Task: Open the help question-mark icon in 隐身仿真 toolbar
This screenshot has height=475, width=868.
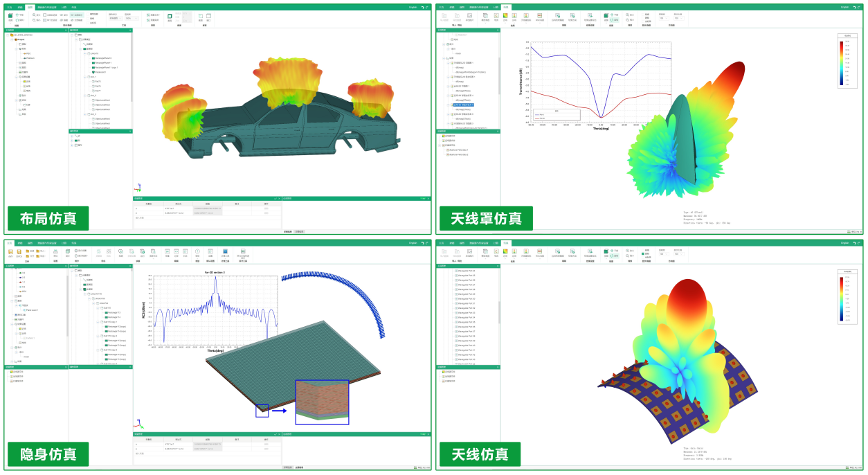Action: [x=197, y=251]
